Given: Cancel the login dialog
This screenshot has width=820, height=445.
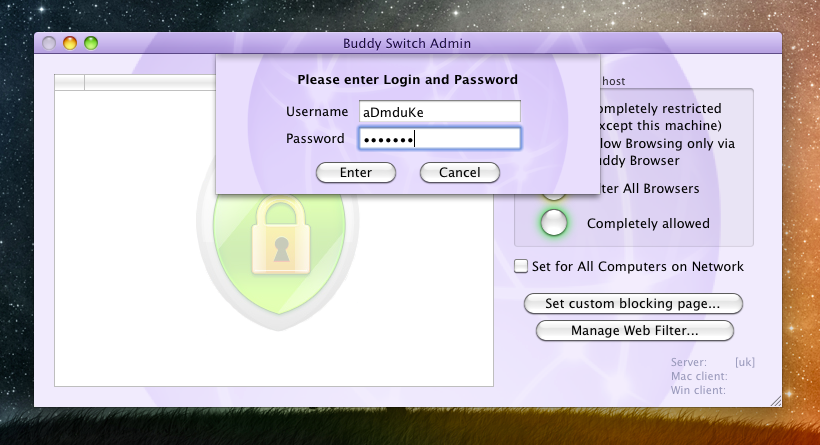Looking at the screenshot, I should tap(460, 173).
